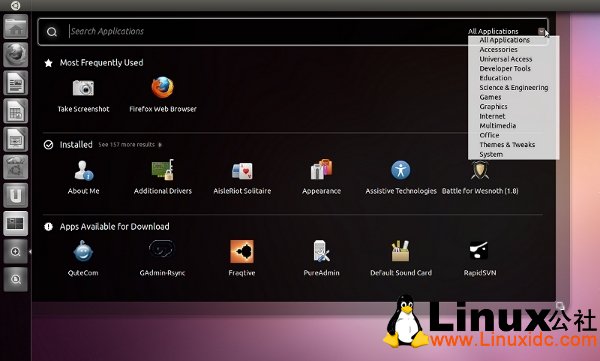Open Additional Drivers
600x361 pixels.
[x=163, y=170]
